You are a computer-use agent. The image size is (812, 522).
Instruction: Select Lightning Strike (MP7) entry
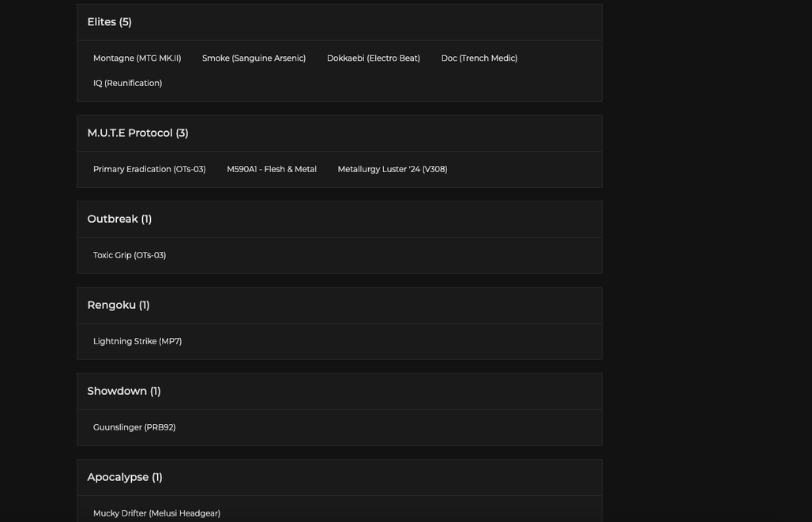pyautogui.click(x=137, y=340)
